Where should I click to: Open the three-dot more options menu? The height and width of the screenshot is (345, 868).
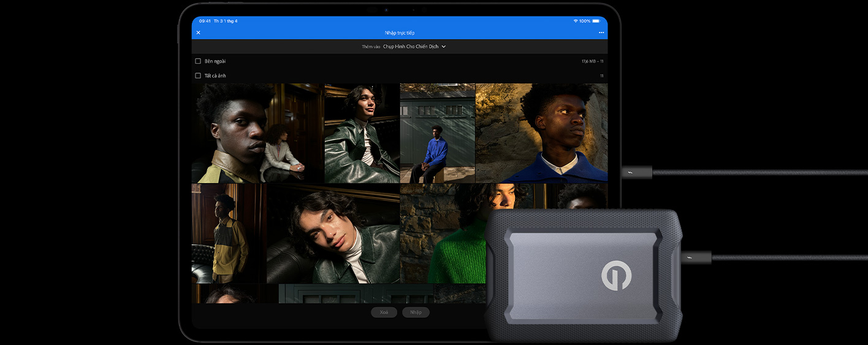click(x=601, y=33)
